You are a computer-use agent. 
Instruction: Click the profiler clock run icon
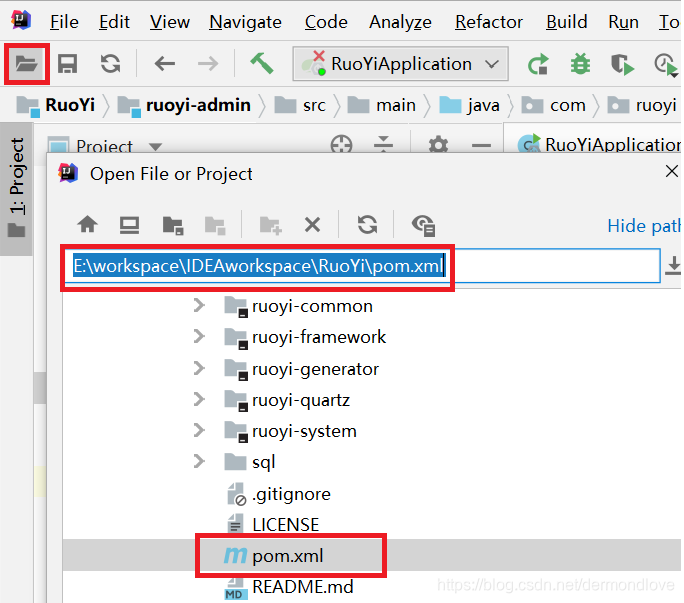pos(666,65)
